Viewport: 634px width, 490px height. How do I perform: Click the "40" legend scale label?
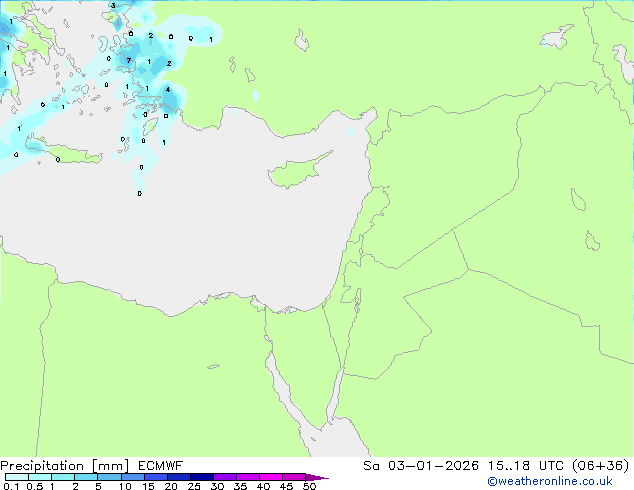pyautogui.click(x=263, y=486)
